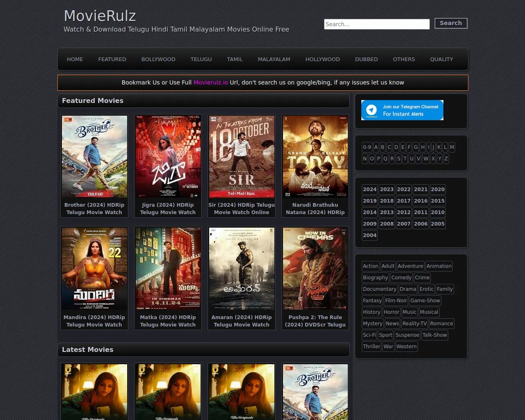The image size is (525, 420).
Task: Browse titles starting with letter A
Action: pyautogui.click(x=376, y=147)
